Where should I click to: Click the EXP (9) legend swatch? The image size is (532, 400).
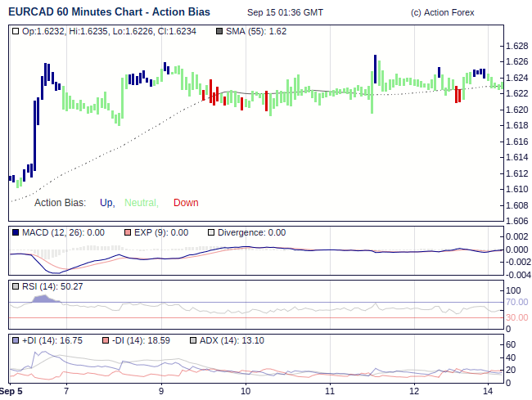127,232
